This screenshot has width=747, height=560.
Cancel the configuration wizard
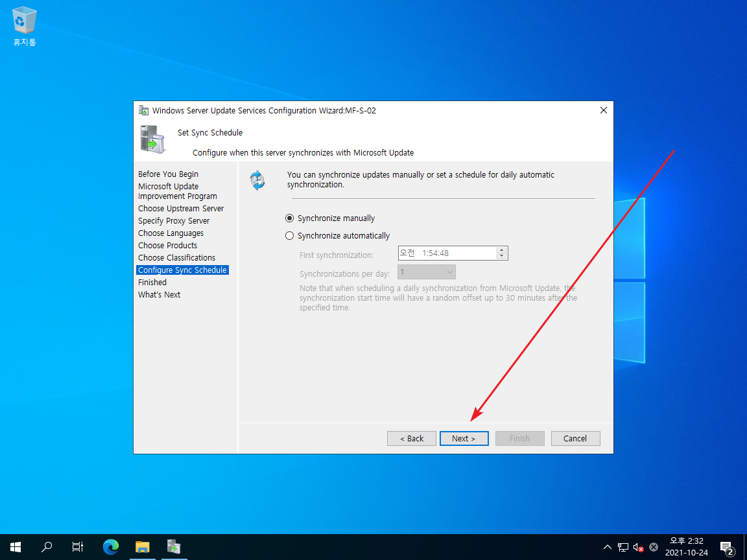coord(576,439)
